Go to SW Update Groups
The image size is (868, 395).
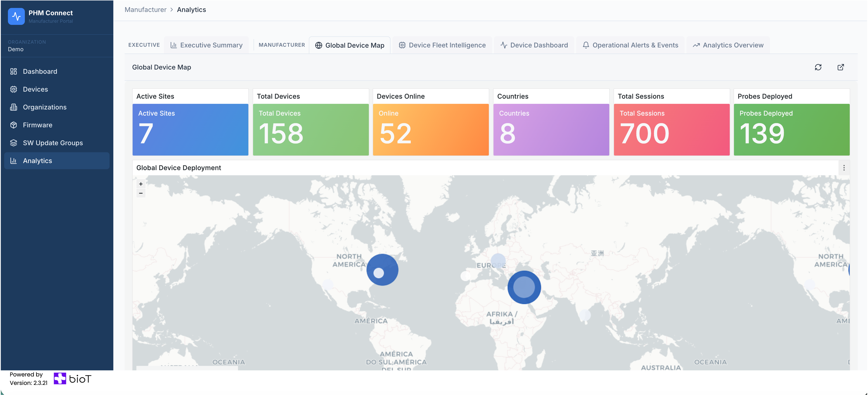(x=53, y=143)
